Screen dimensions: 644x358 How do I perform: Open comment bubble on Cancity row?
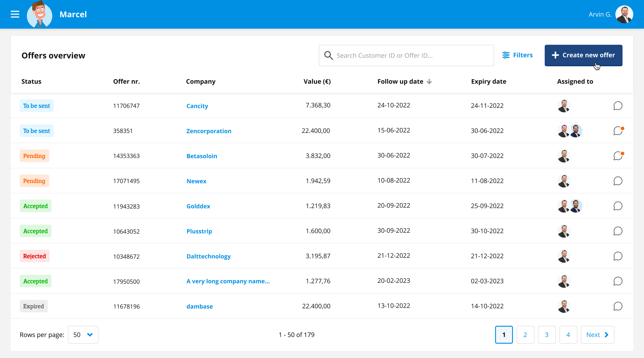point(618,106)
